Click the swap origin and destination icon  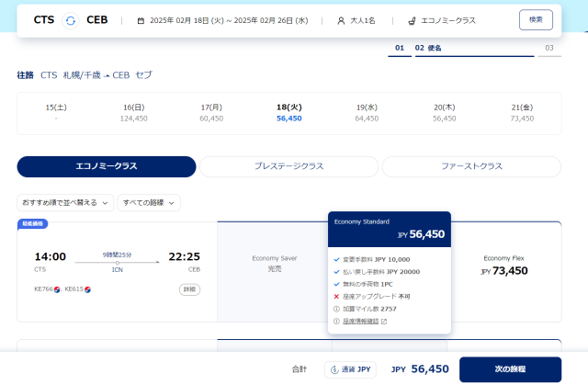pos(70,19)
